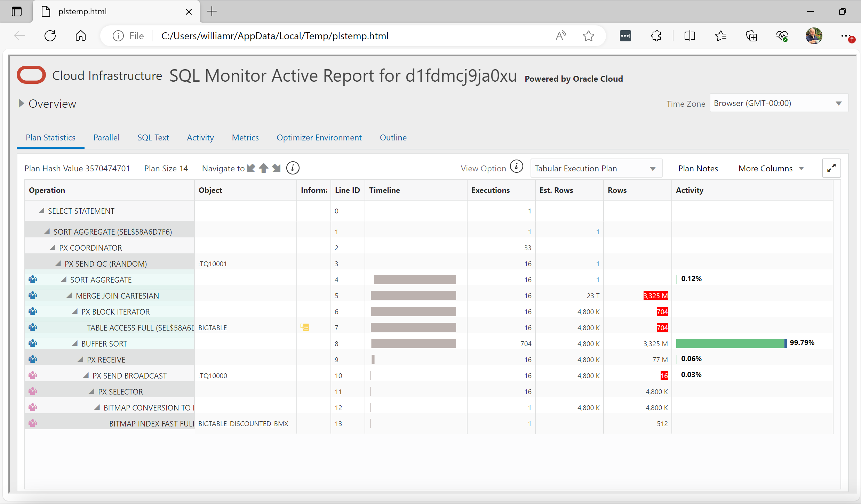Click the View Option info icon

point(517,166)
